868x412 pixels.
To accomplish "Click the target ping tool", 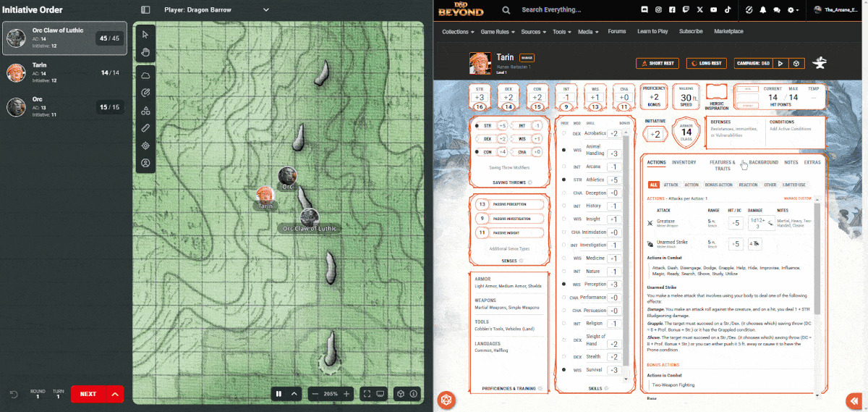I will tap(145, 146).
